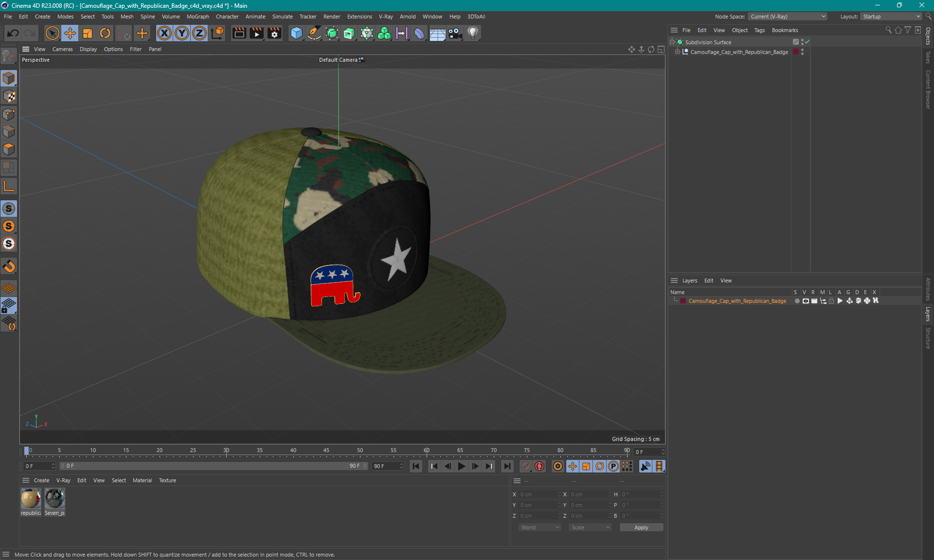Activate the Scale tool
This screenshot has height=560, width=934.
pyautogui.click(x=88, y=33)
